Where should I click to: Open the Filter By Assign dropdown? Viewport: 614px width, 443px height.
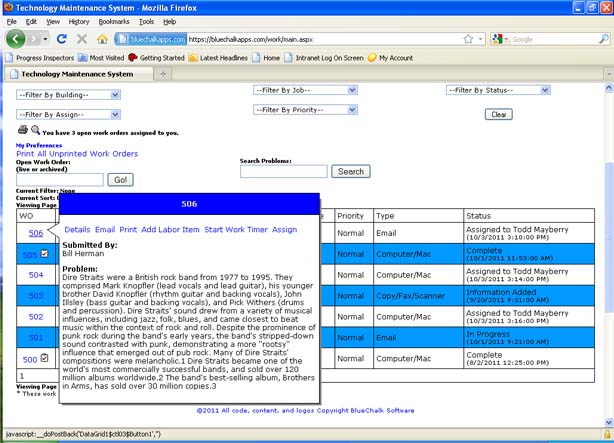click(69, 114)
